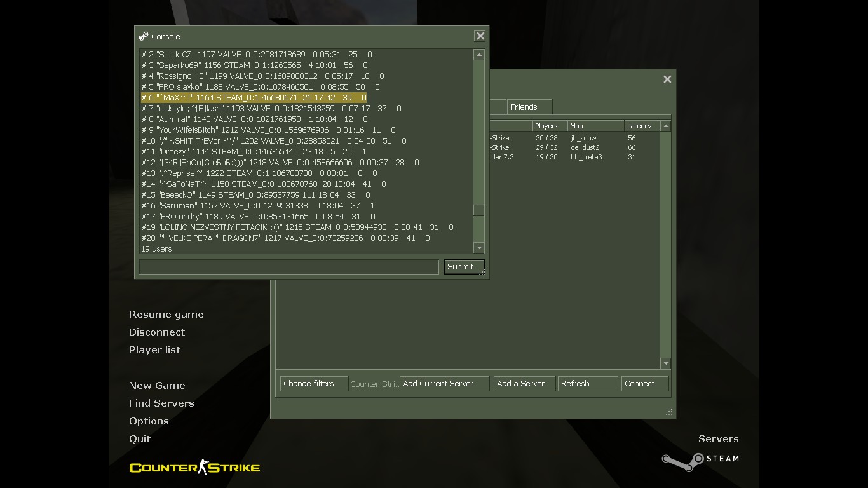Image resolution: width=868 pixels, height=488 pixels.
Task: Focus the Console command input field
Action: (289, 267)
